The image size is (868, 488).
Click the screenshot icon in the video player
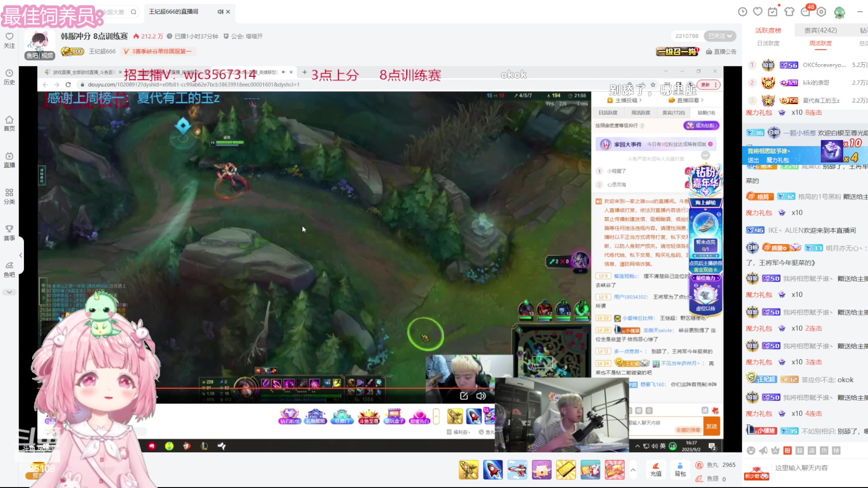point(464,396)
